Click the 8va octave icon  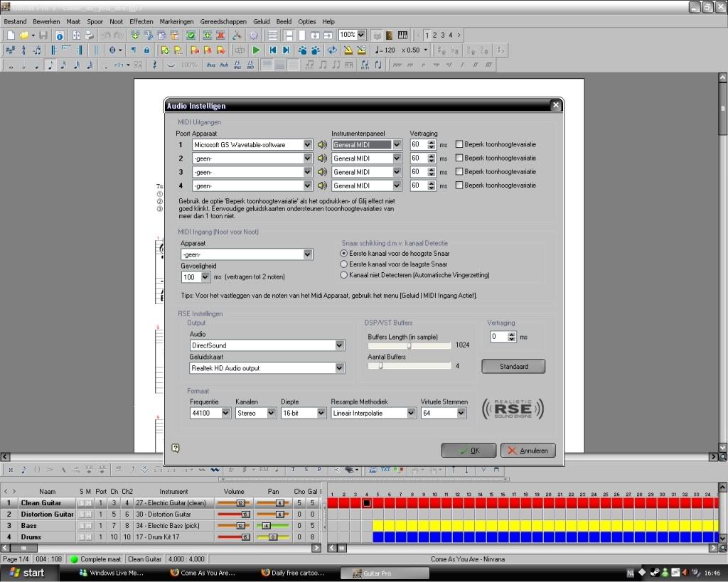(x=210, y=65)
